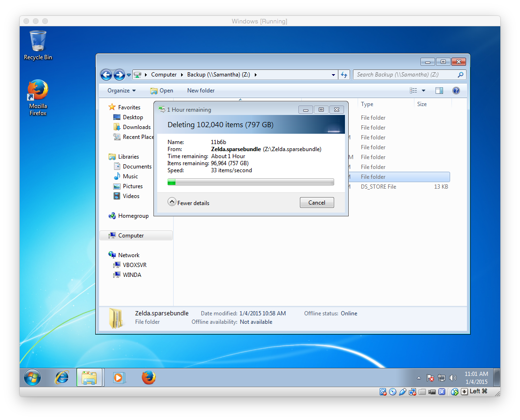Screen dimensions: 520x420
Task: Select Computer in navigation pane
Action: click(136, 236)
